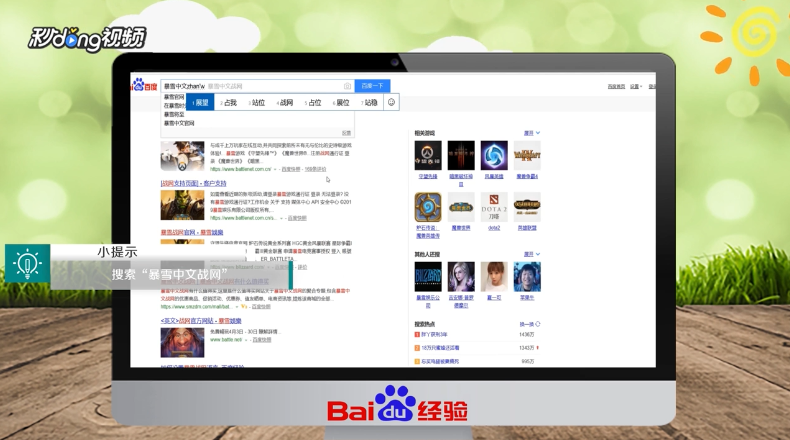Click the 换一换 refresh link
Image resolution: width=790 pixels, height=440 pixels.
click(526, 324)
